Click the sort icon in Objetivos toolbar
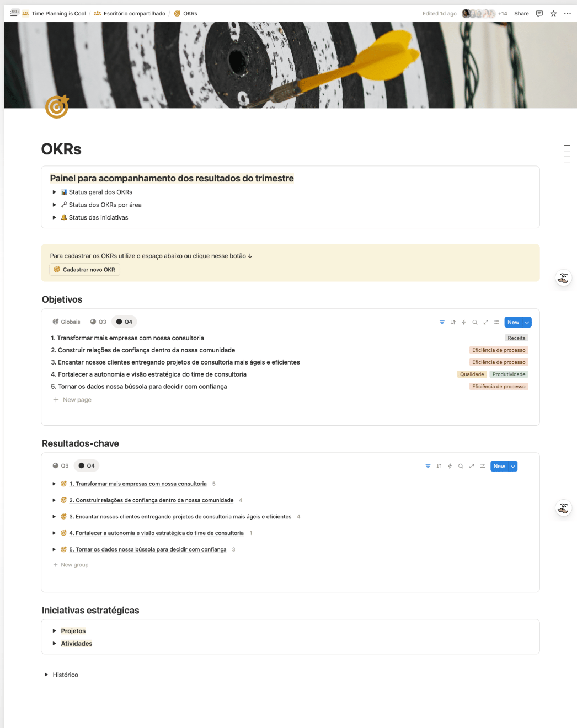The height and width of the screenshot is (728, 577). [x=453, y=322]
